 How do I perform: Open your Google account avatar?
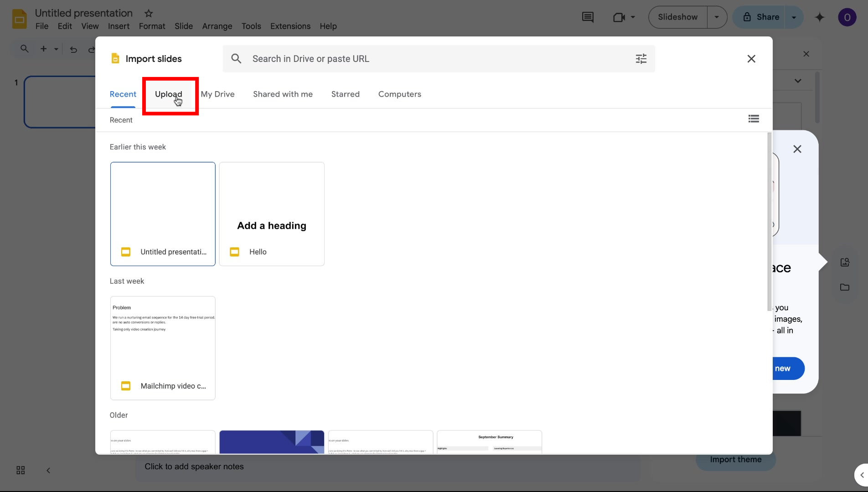point(847,17)
